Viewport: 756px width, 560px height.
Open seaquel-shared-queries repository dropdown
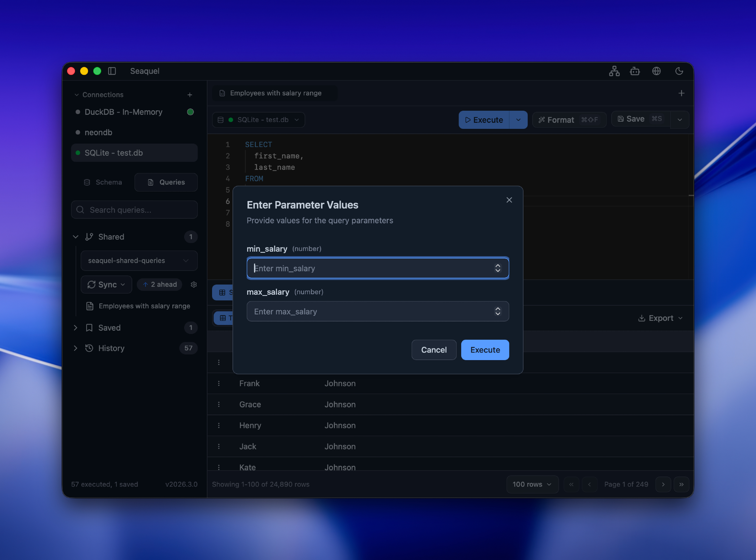pos(139,261)
